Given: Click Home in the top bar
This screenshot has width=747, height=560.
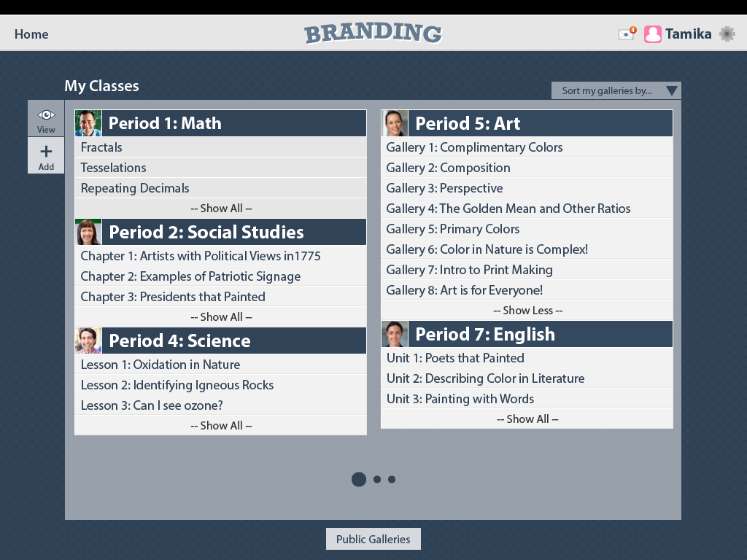Looking at the screenshot, I should 31,34.
